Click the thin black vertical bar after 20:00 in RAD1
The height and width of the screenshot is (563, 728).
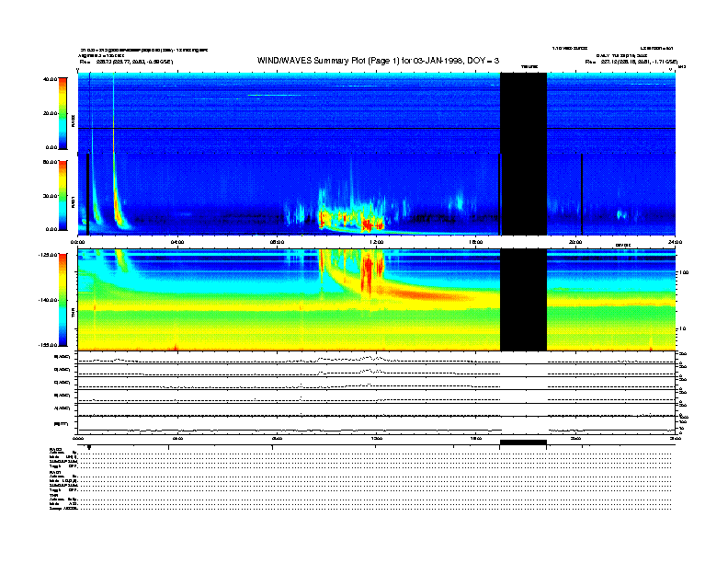[x=582, y=194]
